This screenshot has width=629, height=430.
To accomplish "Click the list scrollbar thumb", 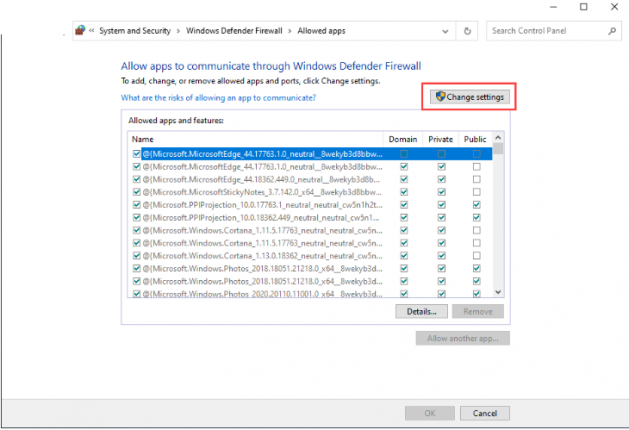I will click(x=498, y=148).
